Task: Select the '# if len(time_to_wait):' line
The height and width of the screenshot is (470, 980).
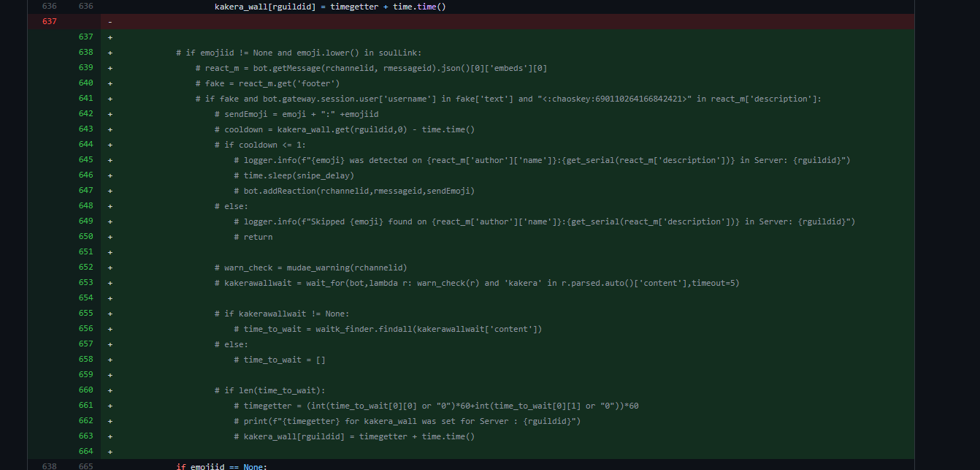Action: pos(270,390)
